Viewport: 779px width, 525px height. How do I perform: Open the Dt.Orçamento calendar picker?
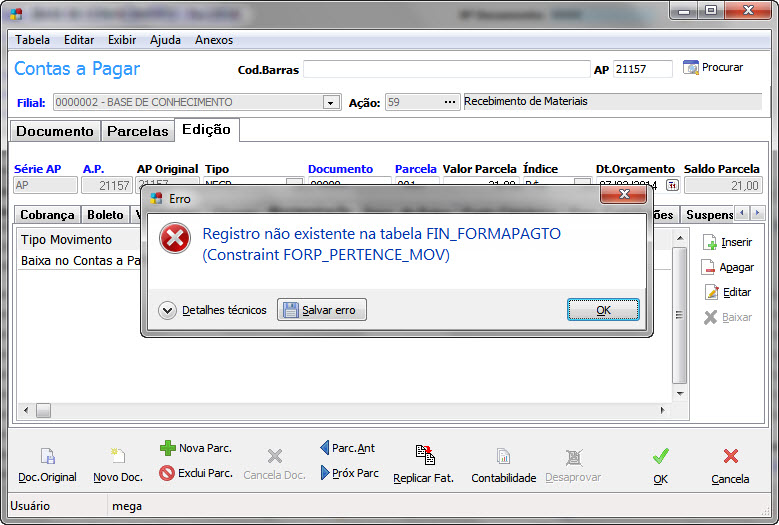tap(671, 185)
